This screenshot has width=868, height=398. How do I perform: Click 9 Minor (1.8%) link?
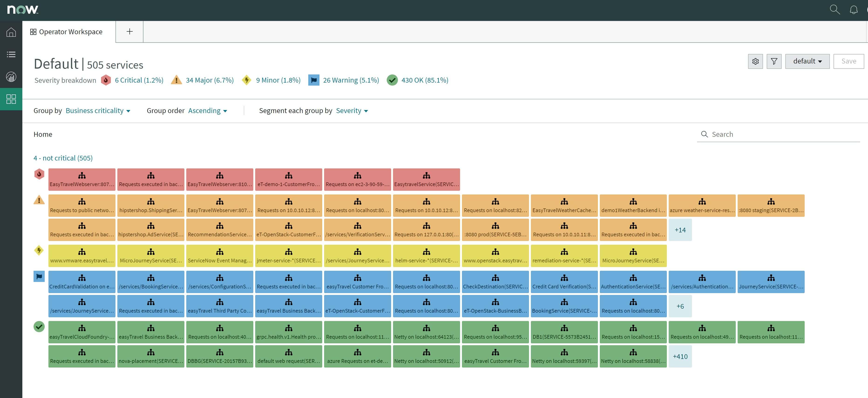click(278, 80)
